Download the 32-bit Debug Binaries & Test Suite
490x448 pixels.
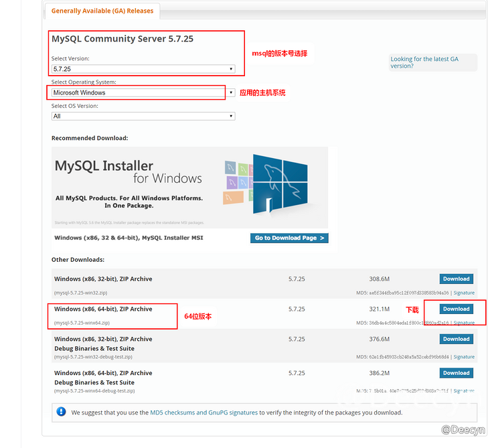coord(457,339)
